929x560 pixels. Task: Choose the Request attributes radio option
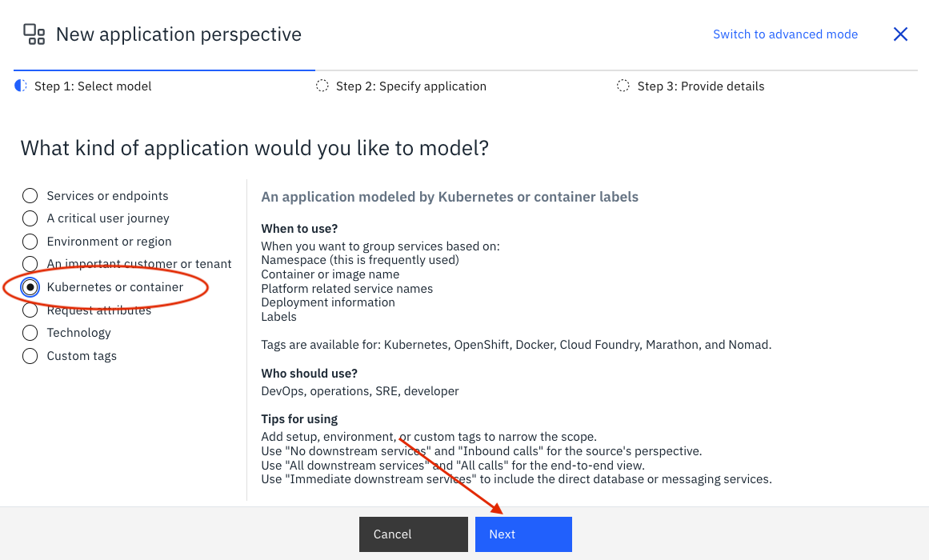(x=30, y=310)
